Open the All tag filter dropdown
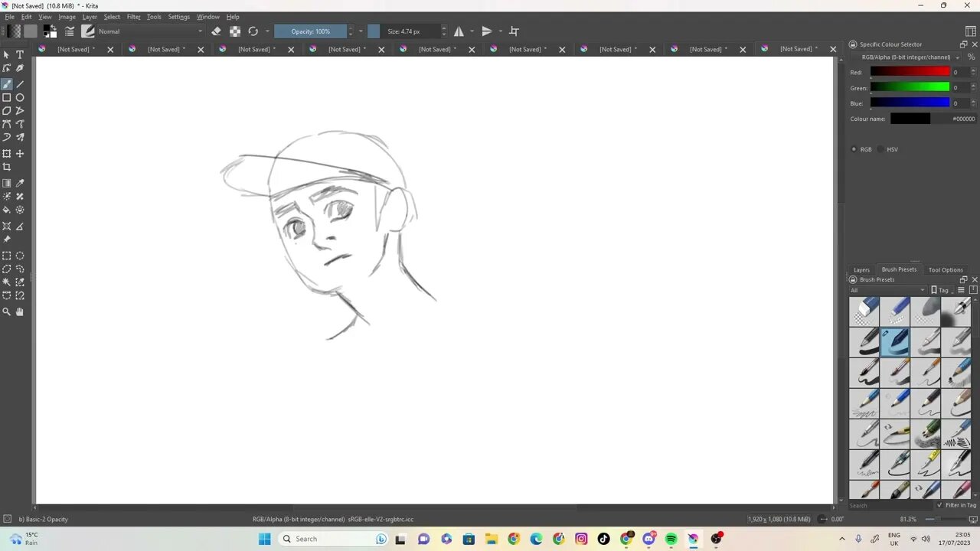Image resolution: width=980 pixels, height=551 pixels. pos(888,290)
